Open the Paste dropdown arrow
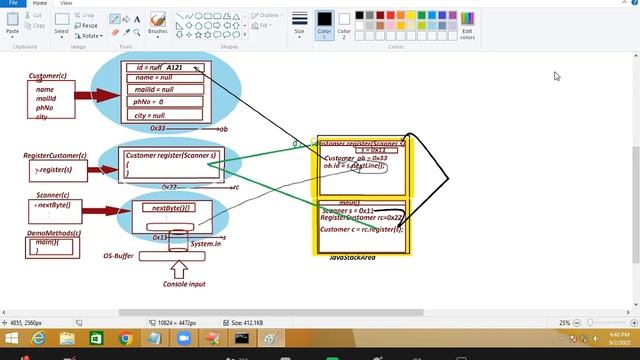 (12, 37)
